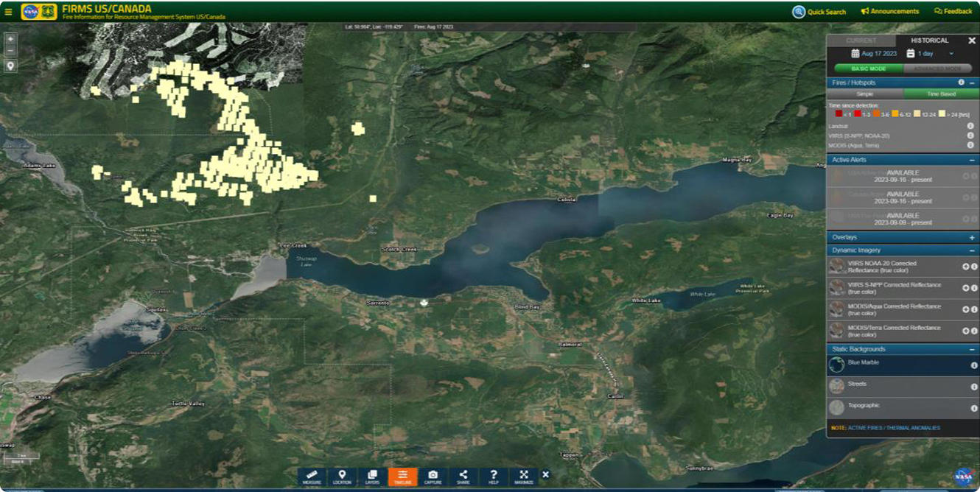980x492 pixels.
Task: Click the orange 6-12 hour swatch
Action: [x=895, y=114]
